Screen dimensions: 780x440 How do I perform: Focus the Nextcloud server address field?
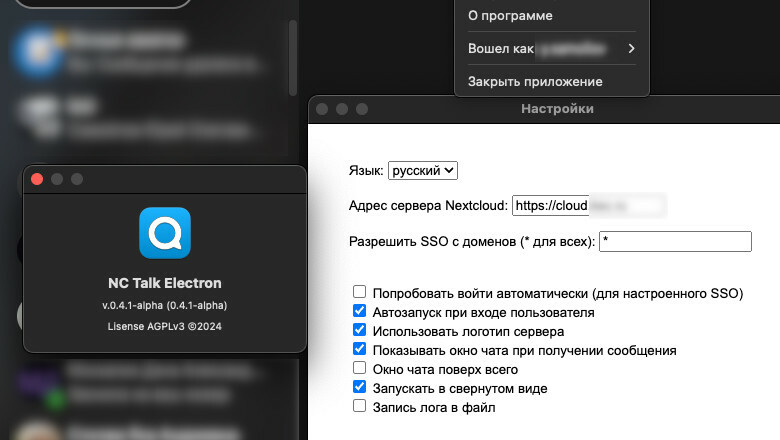click(x=589, y=205)
